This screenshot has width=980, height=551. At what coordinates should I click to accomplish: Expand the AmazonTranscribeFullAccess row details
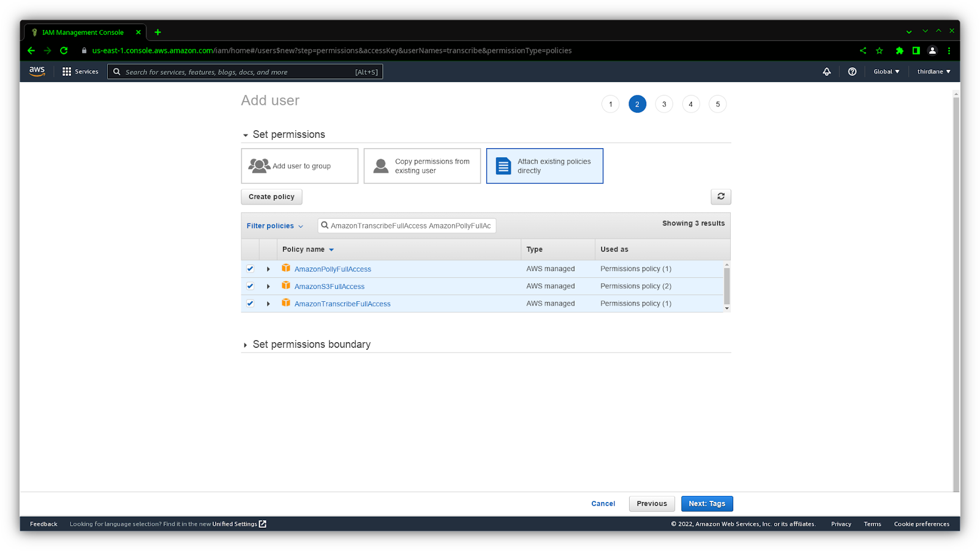(268, 304)
